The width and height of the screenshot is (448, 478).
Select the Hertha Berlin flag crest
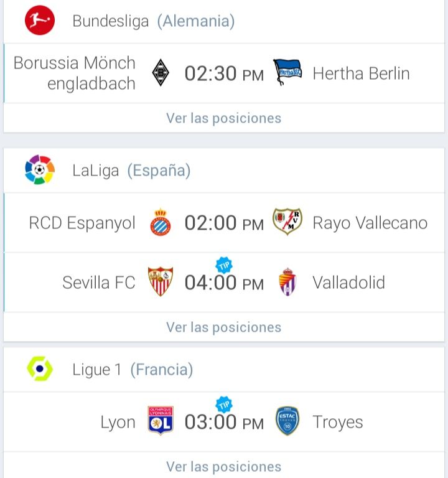(x=287, y=72)
